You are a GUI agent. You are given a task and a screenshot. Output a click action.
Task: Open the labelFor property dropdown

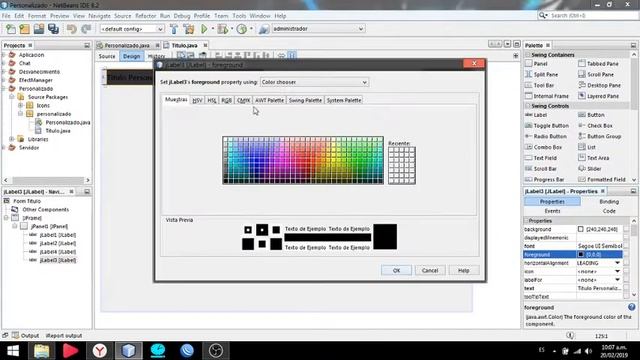coord(617,280)
